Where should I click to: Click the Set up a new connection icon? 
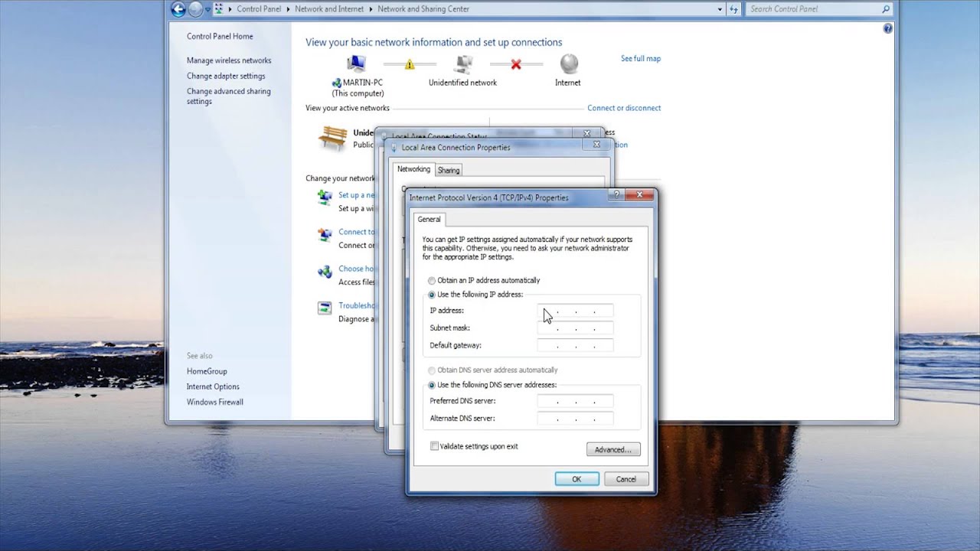click(x=325, y=197)
